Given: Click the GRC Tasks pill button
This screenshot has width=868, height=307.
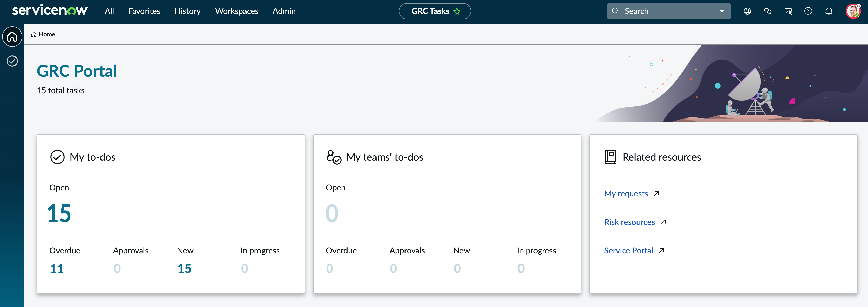Looking at the screenshot, I should pyautogui.click(x=435, y=11).
